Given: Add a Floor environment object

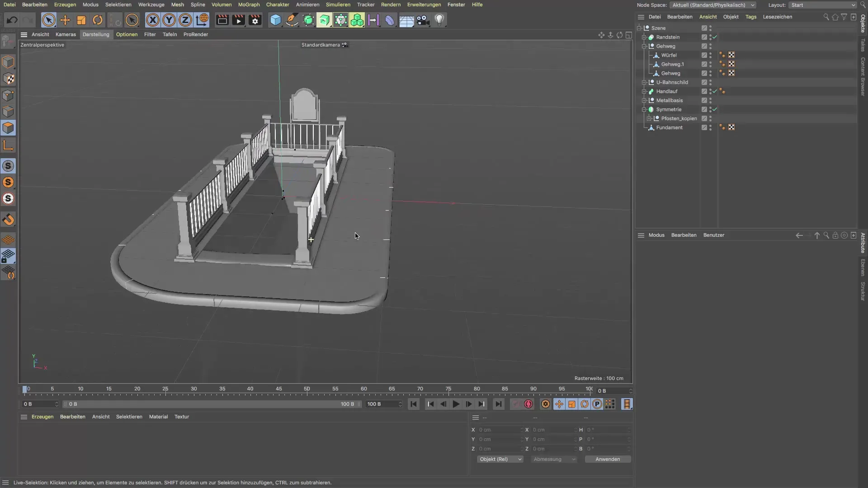Looking at the screenshot, I should (x=406, y=20).
